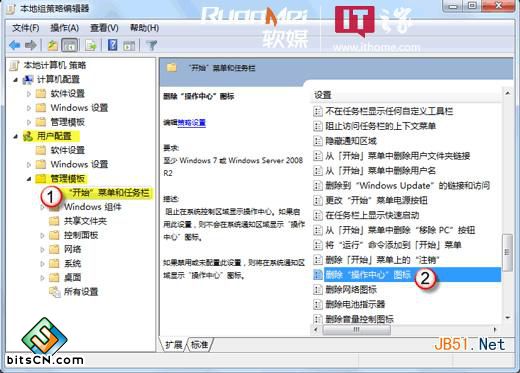
Task: Toggle the show/hide console tree icon
Action: coord(70,45)
